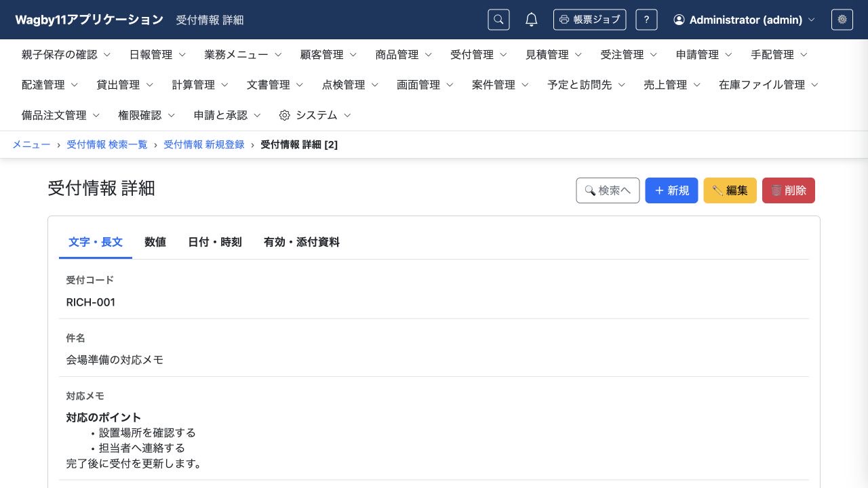Expand the 受付管理 menu

tap(479, 55)
